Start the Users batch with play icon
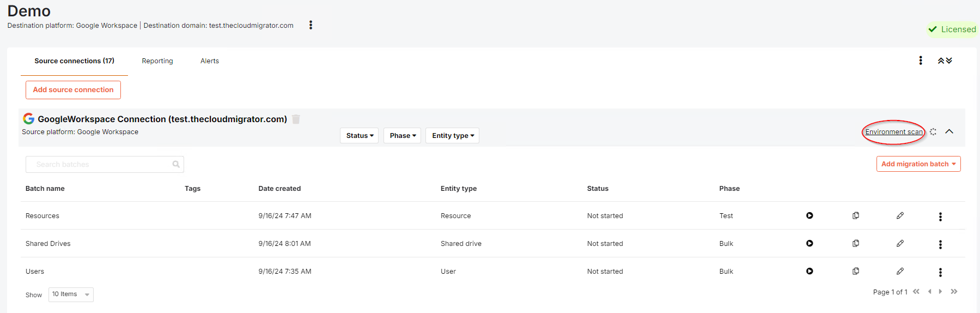Viewport: 980px width, 313px height. 809,272
